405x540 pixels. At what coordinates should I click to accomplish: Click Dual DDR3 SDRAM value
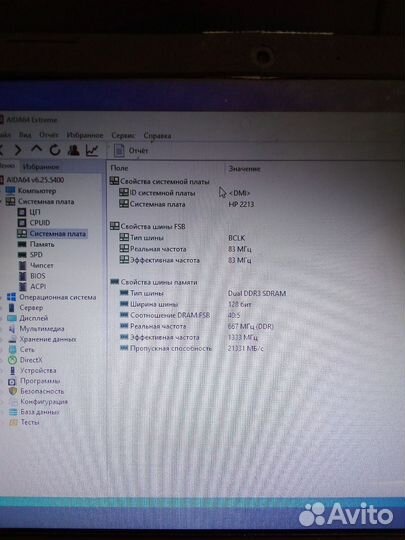point(257,293)
